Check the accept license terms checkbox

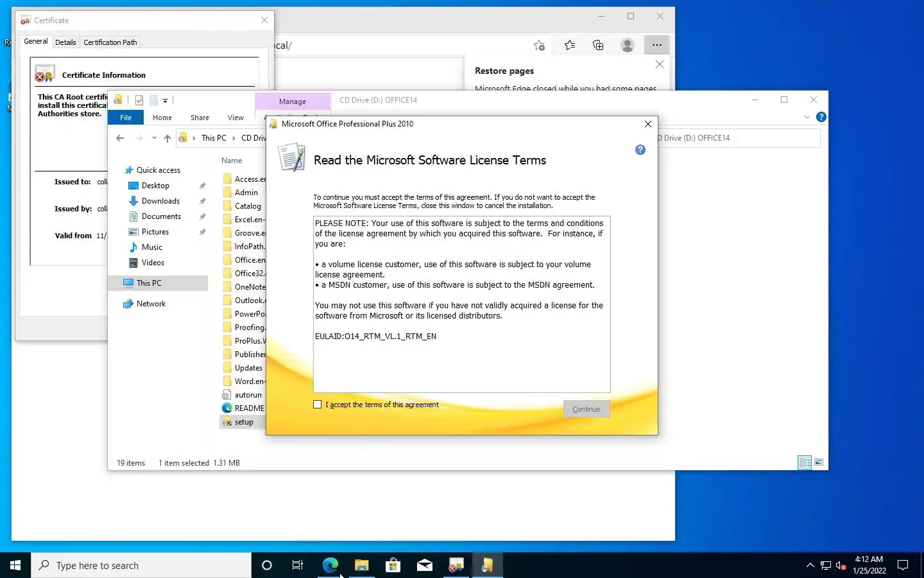pos(317,405)
